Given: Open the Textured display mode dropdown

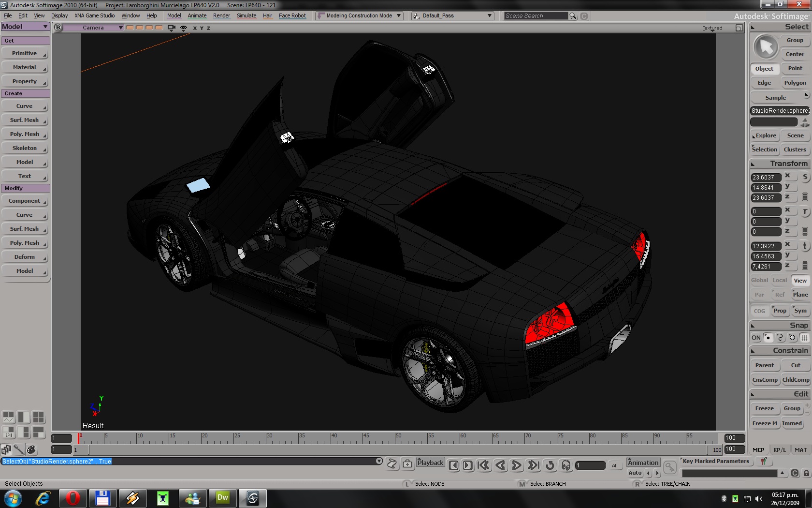Looking at the screenshot, I should (712, 28).
